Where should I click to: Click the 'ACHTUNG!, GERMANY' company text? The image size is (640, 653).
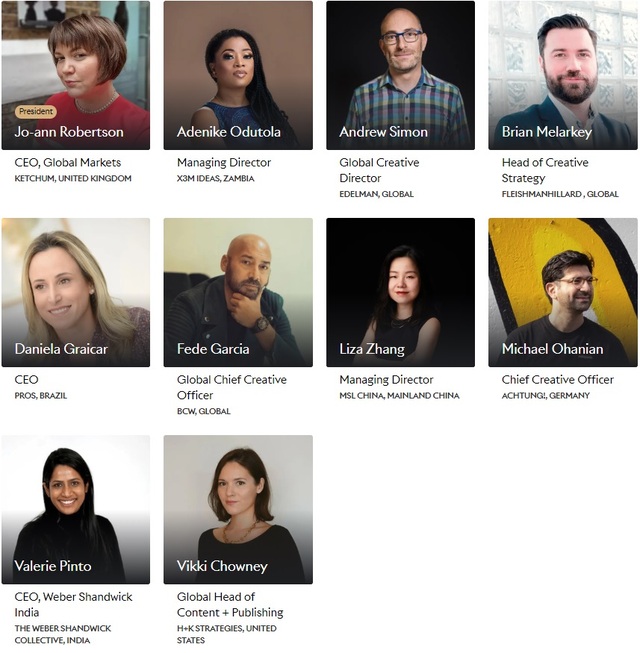pos(545,396)
